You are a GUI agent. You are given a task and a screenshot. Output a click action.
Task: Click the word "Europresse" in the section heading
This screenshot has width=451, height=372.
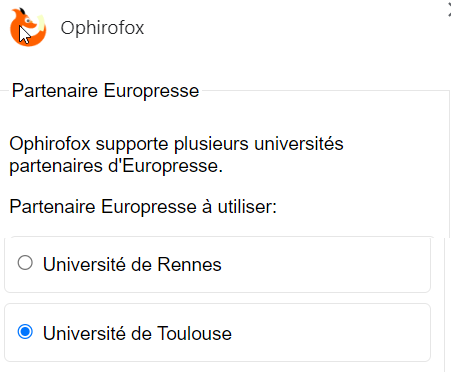[151, 91]
